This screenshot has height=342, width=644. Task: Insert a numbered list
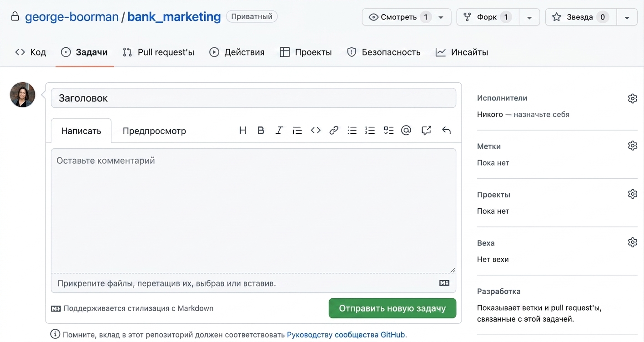click(370, 131)
